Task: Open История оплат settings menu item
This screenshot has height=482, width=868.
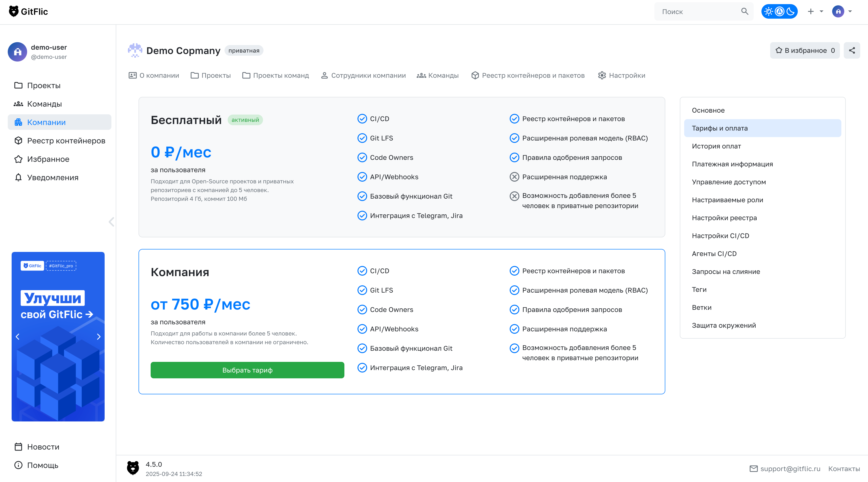Action: coord(716,146)
